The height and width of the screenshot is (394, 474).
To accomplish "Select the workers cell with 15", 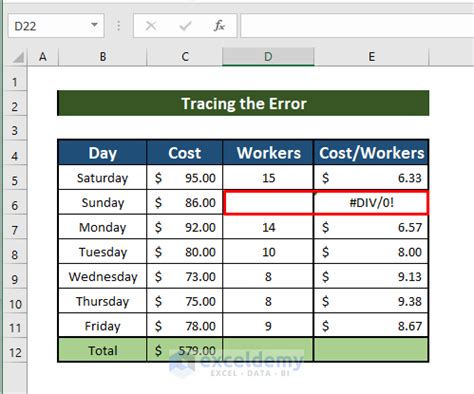I will pos(268,178).
